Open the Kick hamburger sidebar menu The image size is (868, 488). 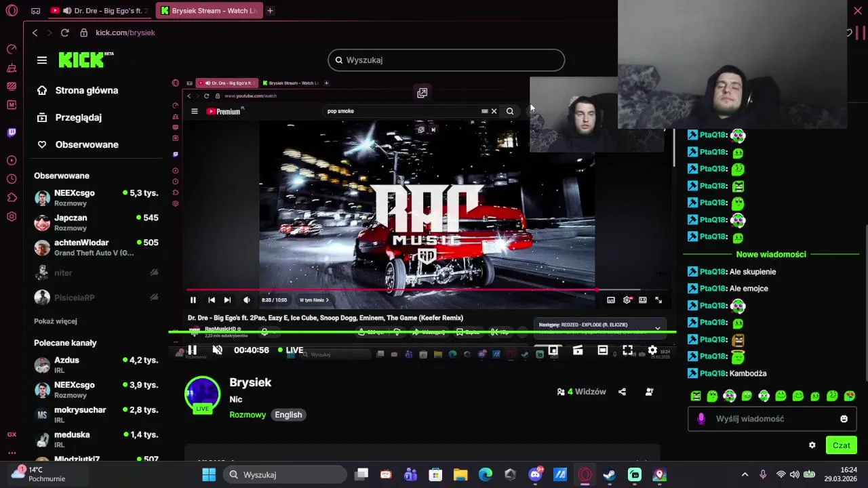(x=42, y=60)
